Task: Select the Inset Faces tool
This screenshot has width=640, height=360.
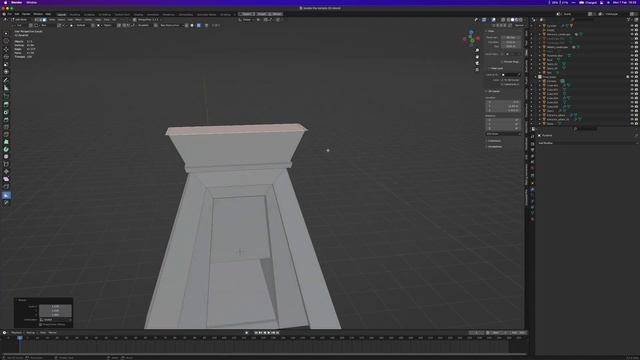Action: click(x=6, y=112)
